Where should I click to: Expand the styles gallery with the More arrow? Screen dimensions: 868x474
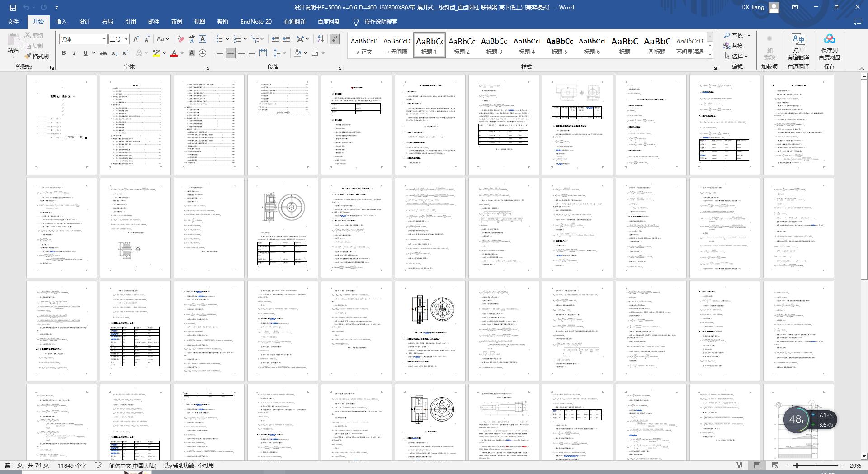point(710,55)
